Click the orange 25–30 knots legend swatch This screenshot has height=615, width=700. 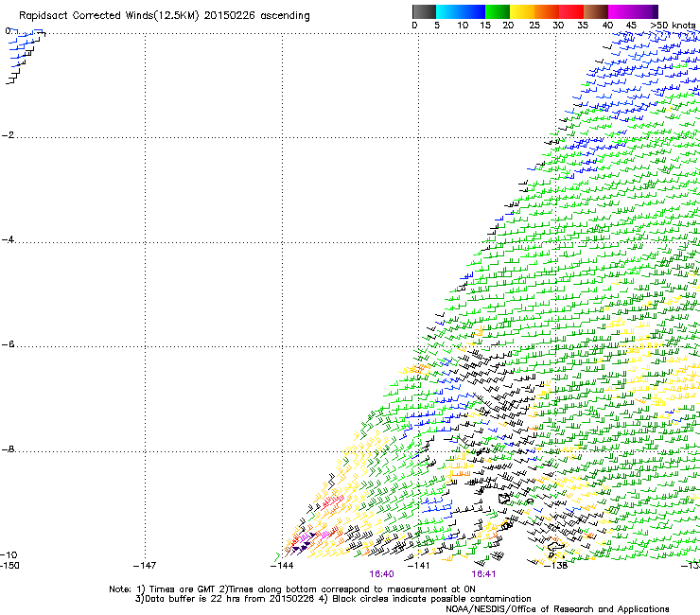point(547,11)
